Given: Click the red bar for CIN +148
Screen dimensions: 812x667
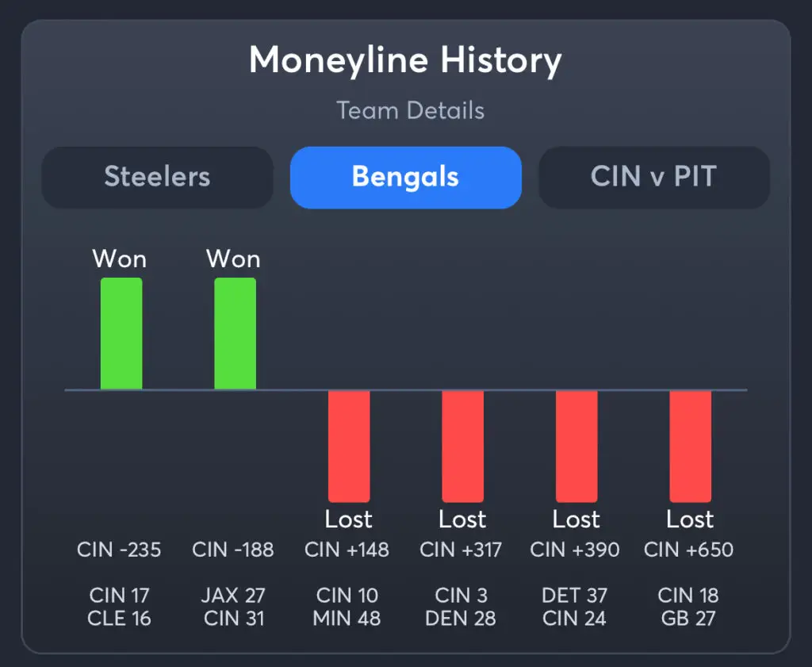Looking at the screenshot, I should [x=349, y=445].
